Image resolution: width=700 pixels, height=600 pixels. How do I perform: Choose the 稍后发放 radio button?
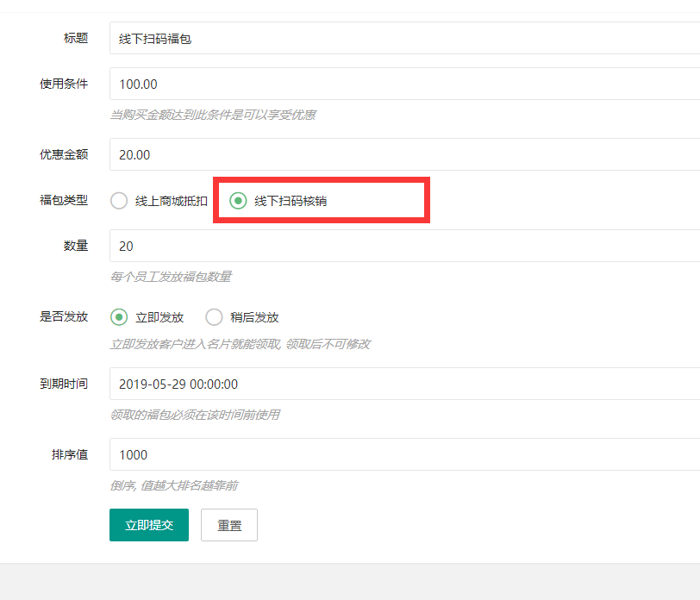214,317
